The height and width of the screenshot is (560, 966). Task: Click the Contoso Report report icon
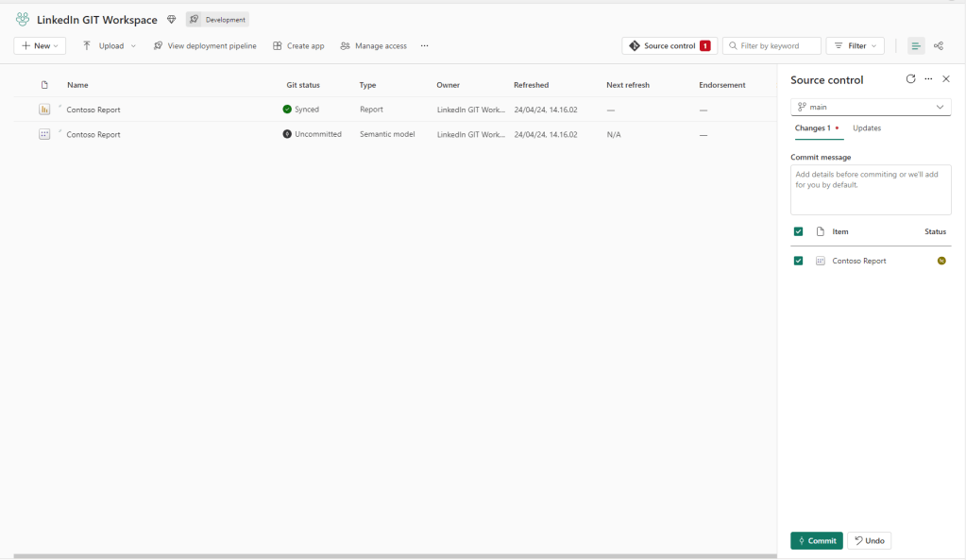[43, 109]
